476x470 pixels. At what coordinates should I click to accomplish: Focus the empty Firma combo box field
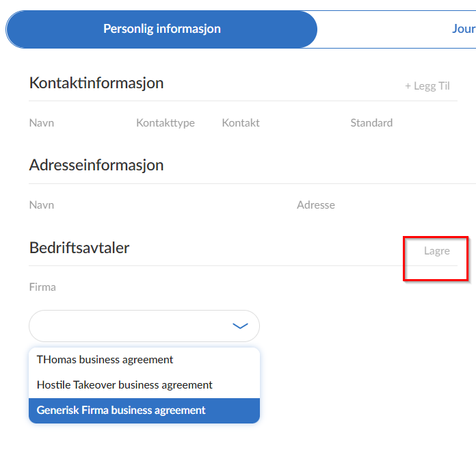[x=130, y=326]
